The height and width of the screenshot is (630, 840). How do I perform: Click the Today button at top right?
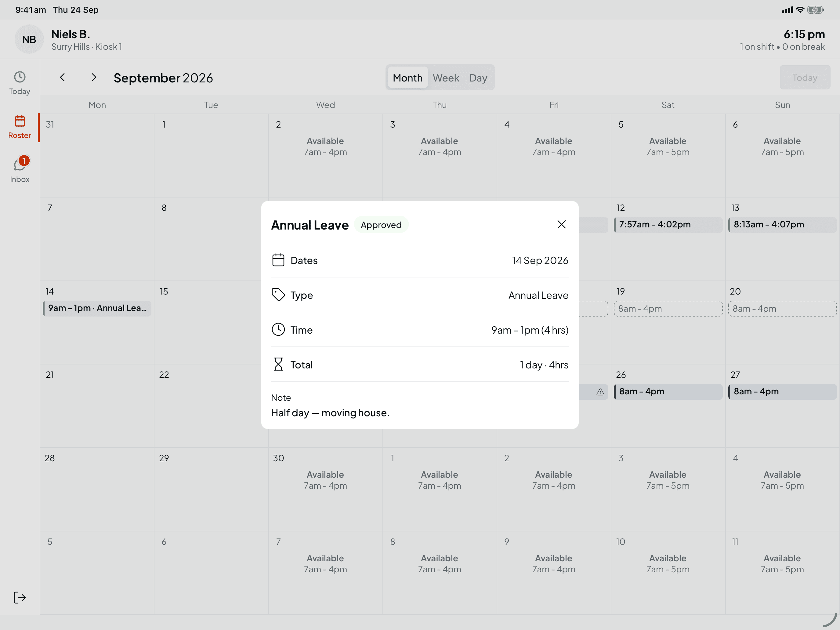pyautogui.click(x=805, y=78)
